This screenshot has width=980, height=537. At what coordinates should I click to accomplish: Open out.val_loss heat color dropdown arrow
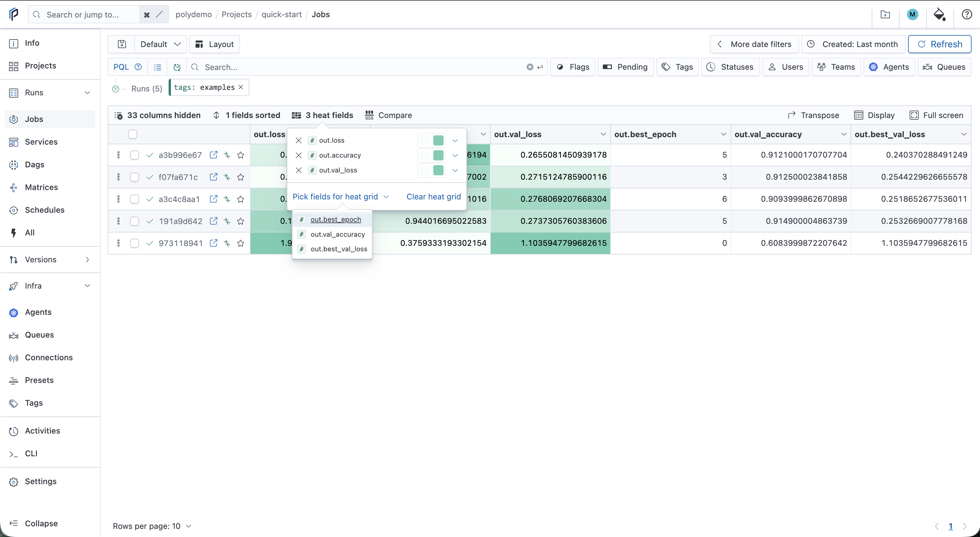click(x=455, y=170)
